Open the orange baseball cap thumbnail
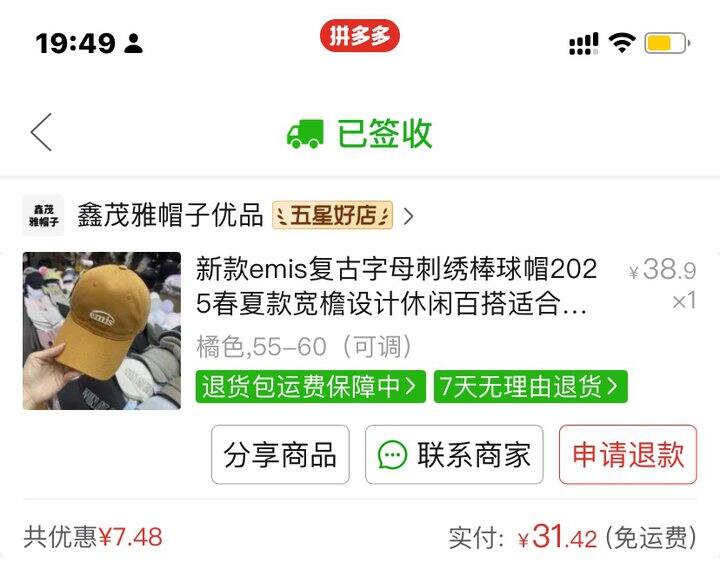This screenshot has width=720, height=569. pos(102,331)
